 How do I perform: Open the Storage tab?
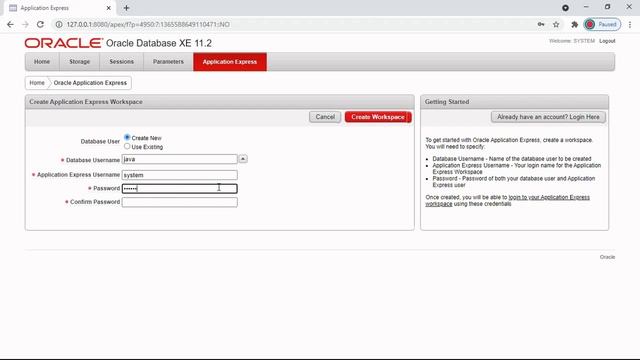pos(80,62)
